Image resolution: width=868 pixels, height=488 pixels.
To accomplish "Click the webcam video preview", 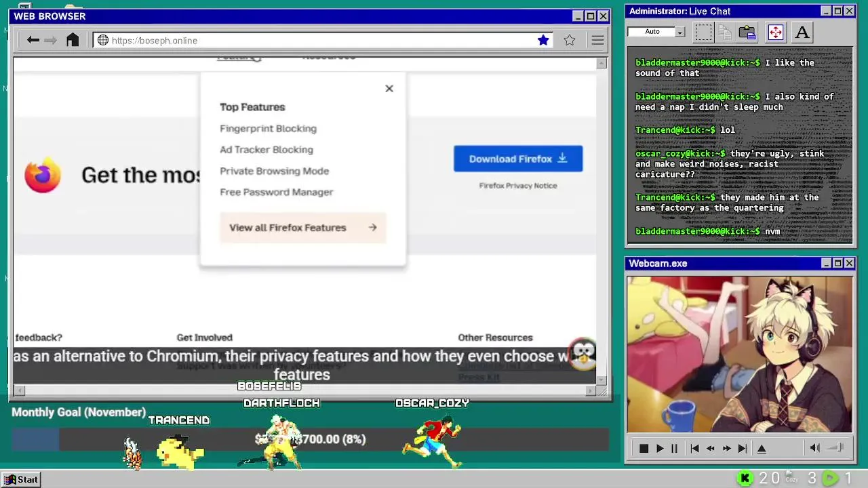I will click(739, 354).
